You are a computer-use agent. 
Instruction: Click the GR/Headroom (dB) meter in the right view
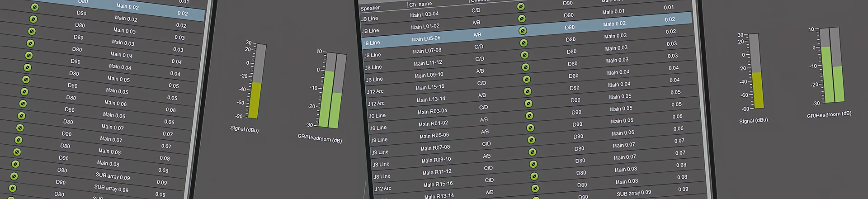click(832, 65)
